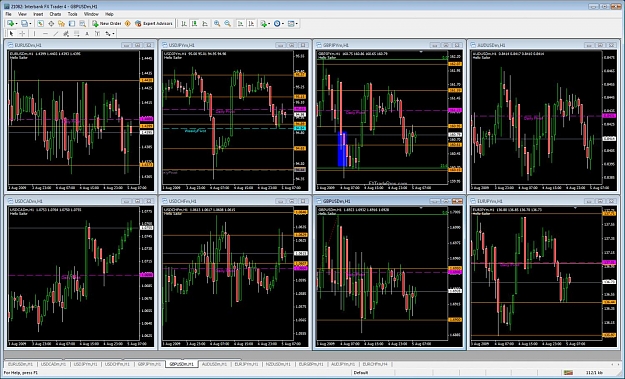The image size is (625, 379).
Task: Click the Default profile in status bar
Action: pyautogui.click(x=361, y=373)
